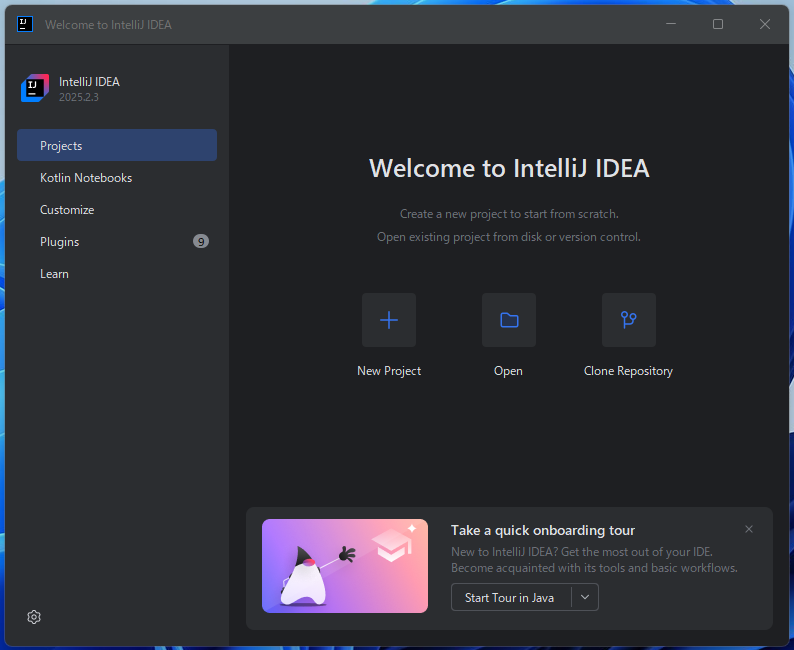Minimize the Welcome to IntelliJ IDEA window
The width and height of the screenshot is (794, 650).
coord(671,24)
